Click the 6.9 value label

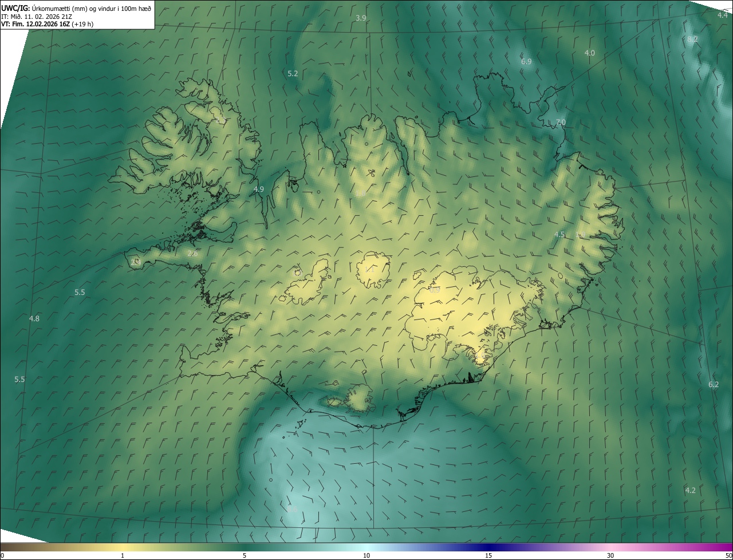click(526, 61)
